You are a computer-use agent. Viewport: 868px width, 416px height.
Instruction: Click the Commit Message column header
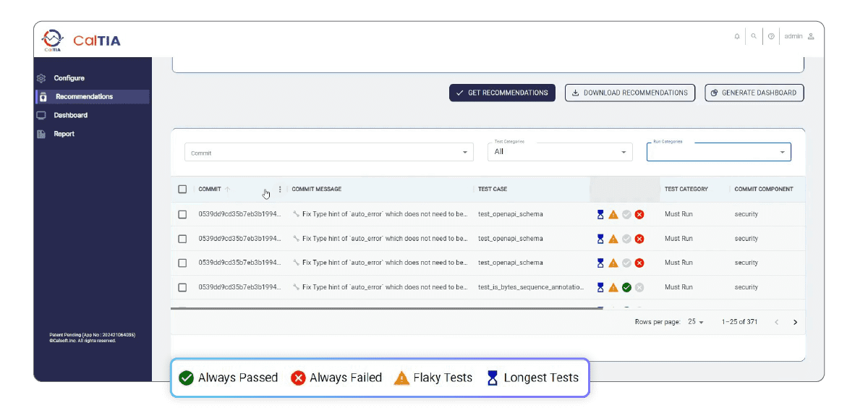click(317, 190)
